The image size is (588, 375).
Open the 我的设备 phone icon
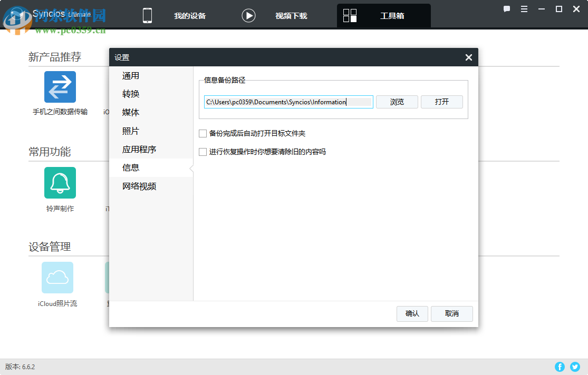(147, 15)
